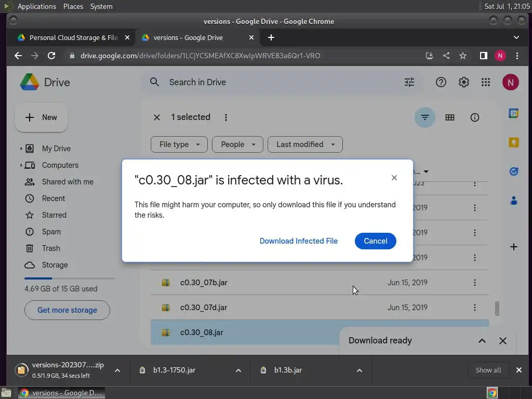This screenshot has width=532, height=399.
Task: Open Computers in sidebar
Action: tap(60, 165)
